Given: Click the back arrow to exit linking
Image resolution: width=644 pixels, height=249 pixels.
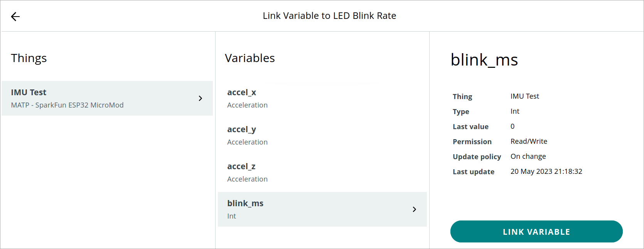Looking at the screenshot, I should [15, 17].
